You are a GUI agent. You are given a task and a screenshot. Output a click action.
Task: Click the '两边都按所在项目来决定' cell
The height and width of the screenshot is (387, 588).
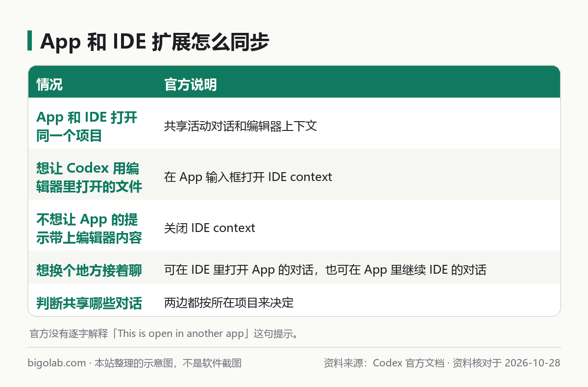pos(229,303)
